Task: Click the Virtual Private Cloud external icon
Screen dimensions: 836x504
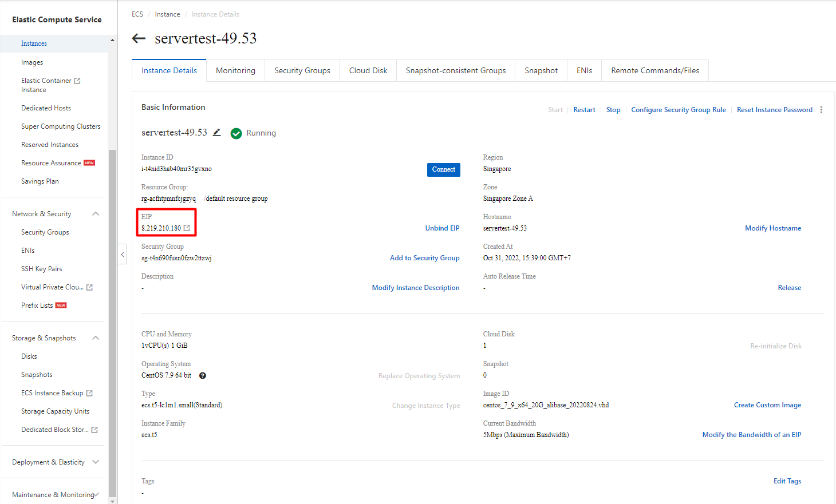Action: [89, 288]
